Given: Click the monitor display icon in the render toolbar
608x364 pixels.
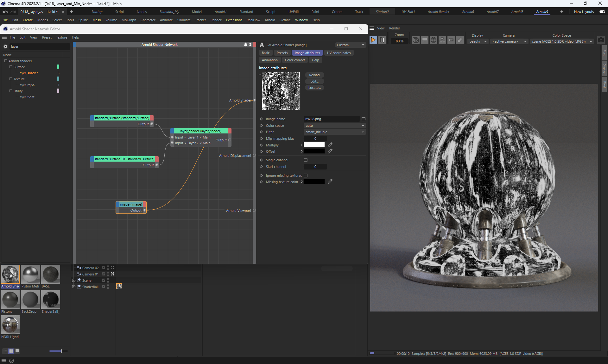Looking at the screenshot, I should click(x=425, y=40).
